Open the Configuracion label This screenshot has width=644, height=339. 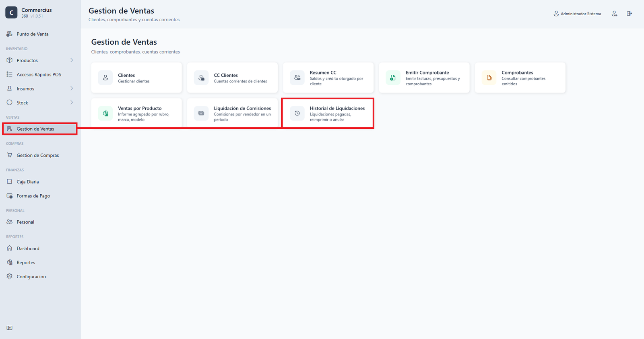click(x=31, y=277)
